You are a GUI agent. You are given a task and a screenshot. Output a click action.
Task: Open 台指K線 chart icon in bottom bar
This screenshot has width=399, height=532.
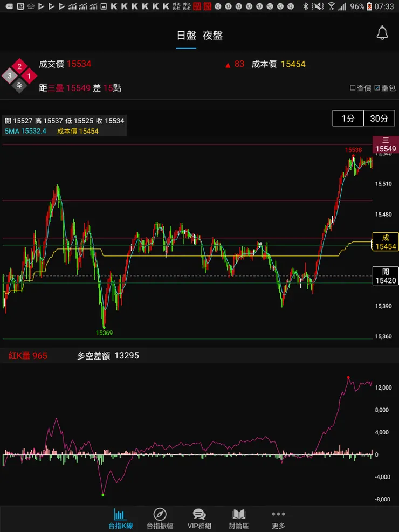pos(120,519)
